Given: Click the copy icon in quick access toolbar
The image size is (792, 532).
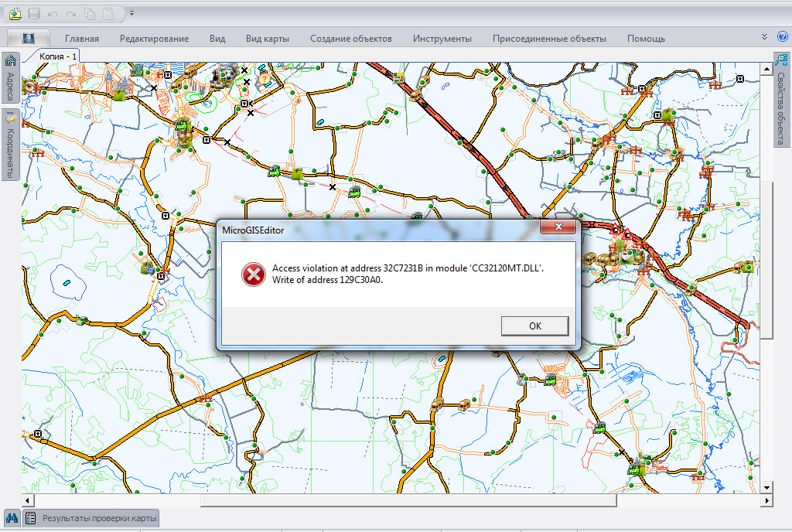Looking at the screenshot, I should [90, 13].
